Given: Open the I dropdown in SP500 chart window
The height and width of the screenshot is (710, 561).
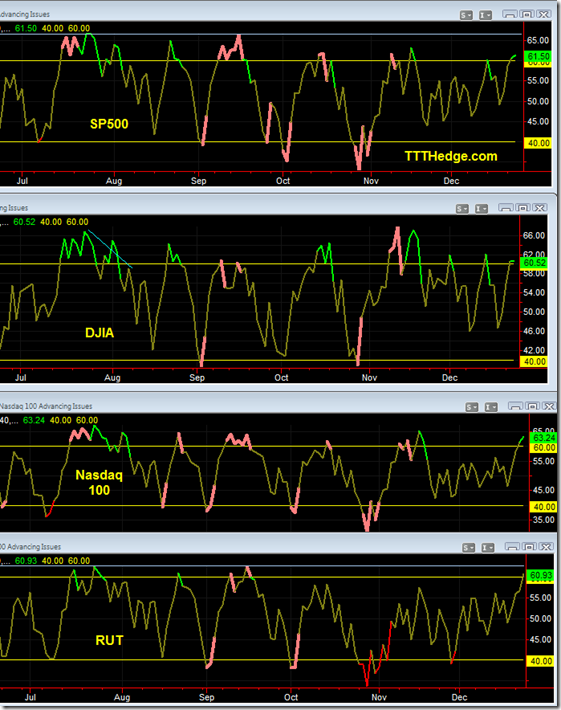Looking at the screenshot, I should click(x=485, y=15).
